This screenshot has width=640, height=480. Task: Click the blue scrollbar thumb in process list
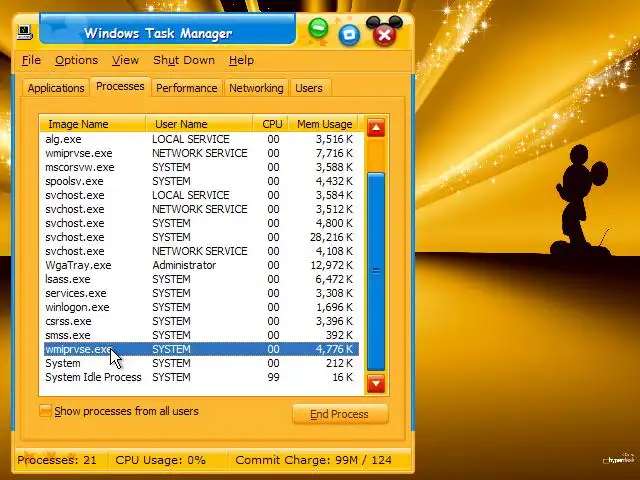[376, 271]
